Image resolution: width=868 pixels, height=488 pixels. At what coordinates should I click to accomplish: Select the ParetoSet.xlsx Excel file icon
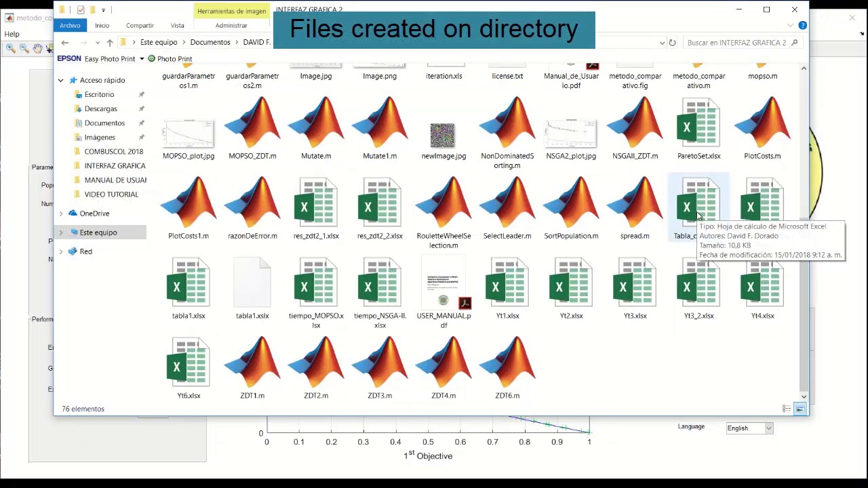[698, 122]
